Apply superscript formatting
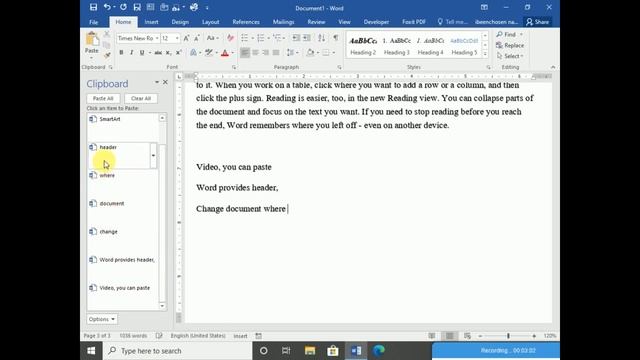The width and height of the screenshot is (640, 360). (178, 53)
